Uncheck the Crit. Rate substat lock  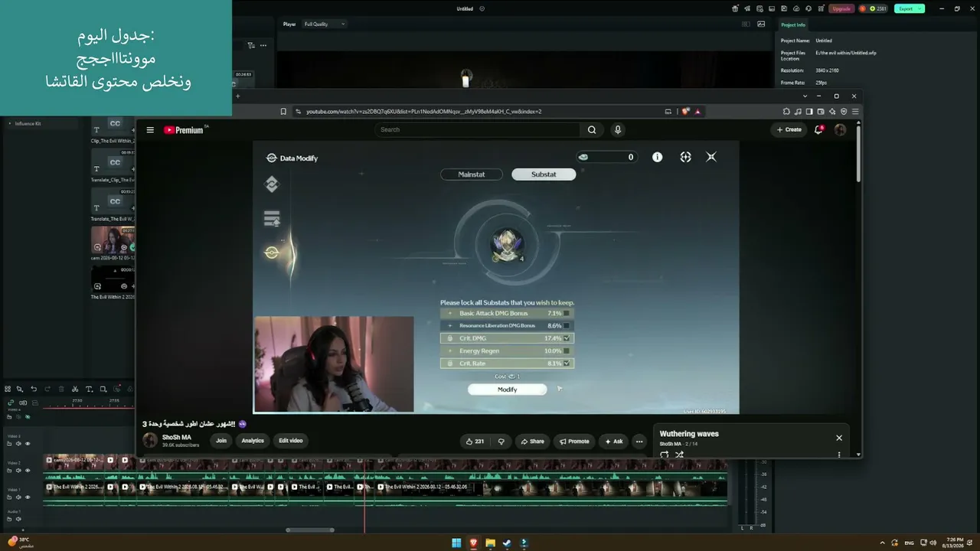567,364
